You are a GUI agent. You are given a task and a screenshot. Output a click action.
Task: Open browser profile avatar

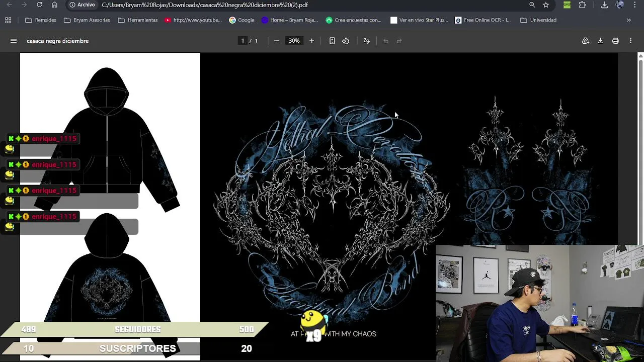coord(620,5)
